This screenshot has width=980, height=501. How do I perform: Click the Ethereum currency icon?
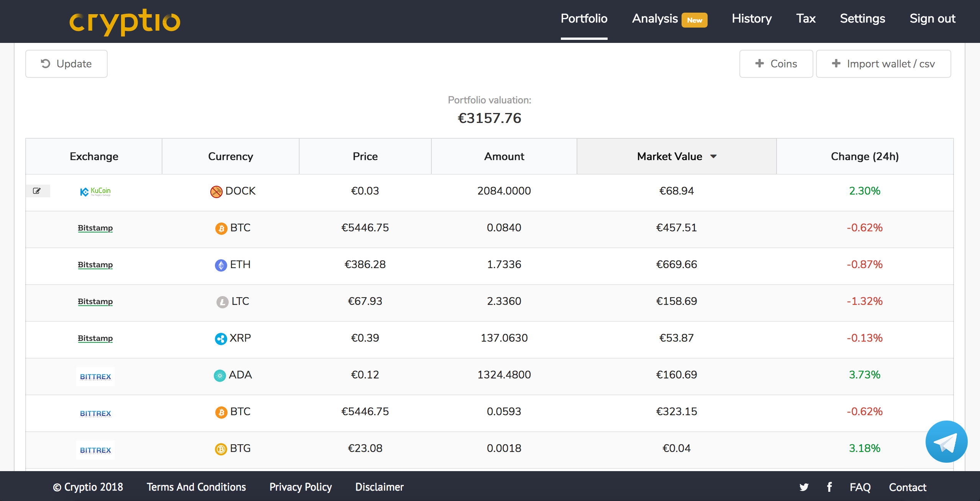coord(221,265)
